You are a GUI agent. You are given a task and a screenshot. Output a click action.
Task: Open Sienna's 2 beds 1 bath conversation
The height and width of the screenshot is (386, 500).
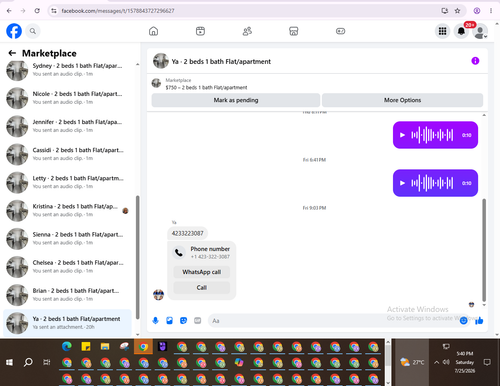click(68, 239)
